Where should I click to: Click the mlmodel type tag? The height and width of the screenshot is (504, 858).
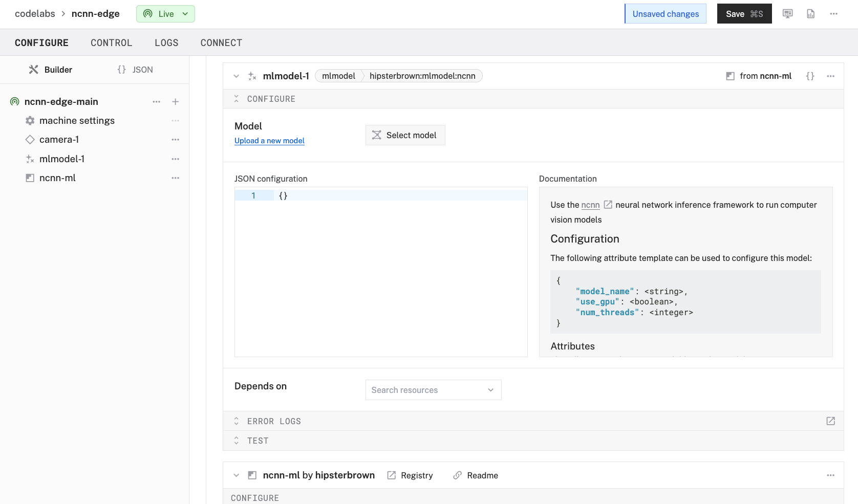[338, 76]
